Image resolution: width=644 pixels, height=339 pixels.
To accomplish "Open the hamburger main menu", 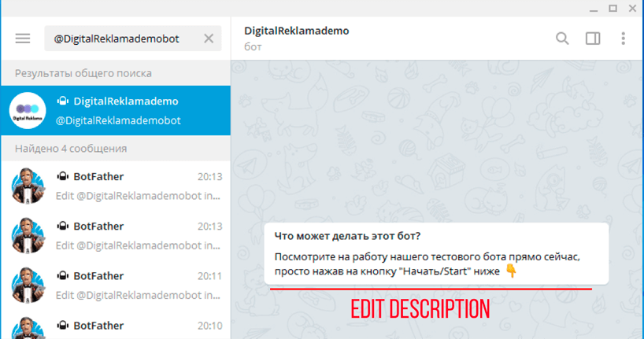I will click(23, 39).
